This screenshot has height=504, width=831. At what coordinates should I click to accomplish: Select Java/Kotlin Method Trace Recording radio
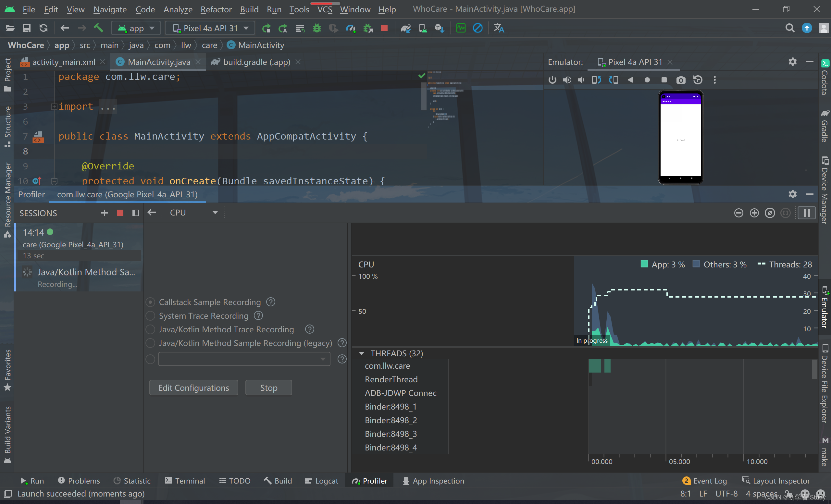click(x=150, y=329)
